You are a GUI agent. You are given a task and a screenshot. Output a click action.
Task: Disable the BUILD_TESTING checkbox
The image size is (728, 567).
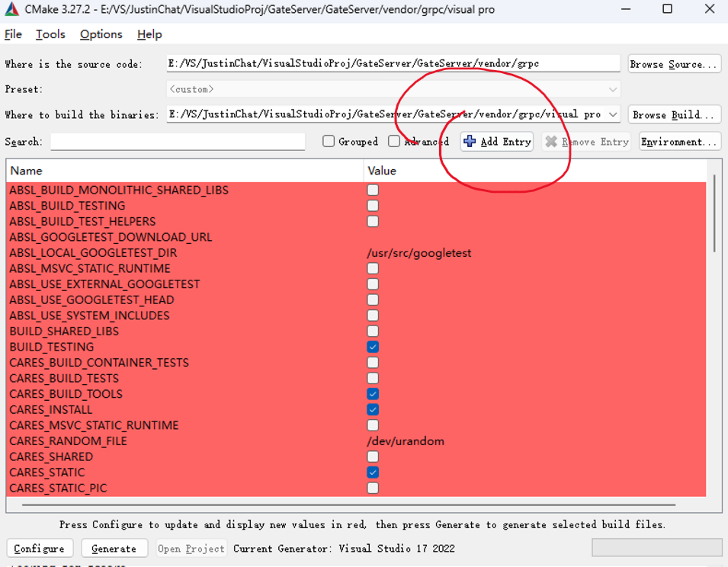coord(372,347)
